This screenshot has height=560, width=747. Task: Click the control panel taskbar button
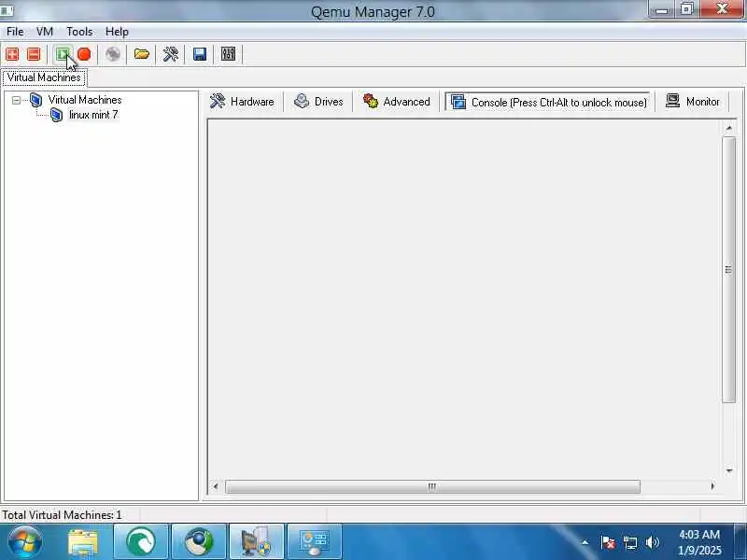click(315, 541)
